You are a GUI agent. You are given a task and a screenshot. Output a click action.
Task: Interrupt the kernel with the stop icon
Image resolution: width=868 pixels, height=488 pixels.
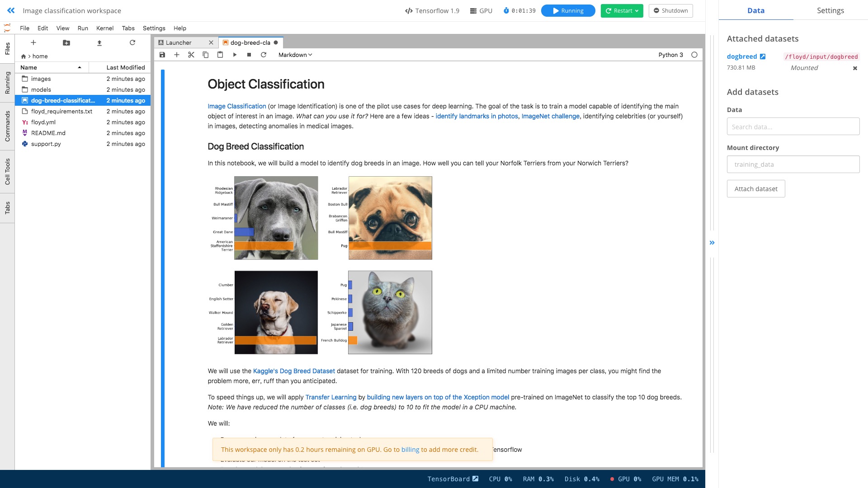pyautogui.click(x=249, y=55)
